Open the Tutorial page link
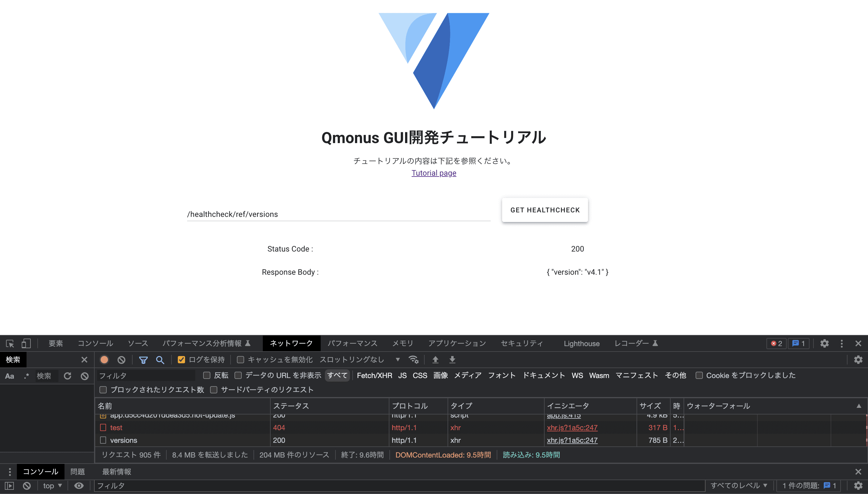The image size is (868, 494). click(x=433, y=173)
